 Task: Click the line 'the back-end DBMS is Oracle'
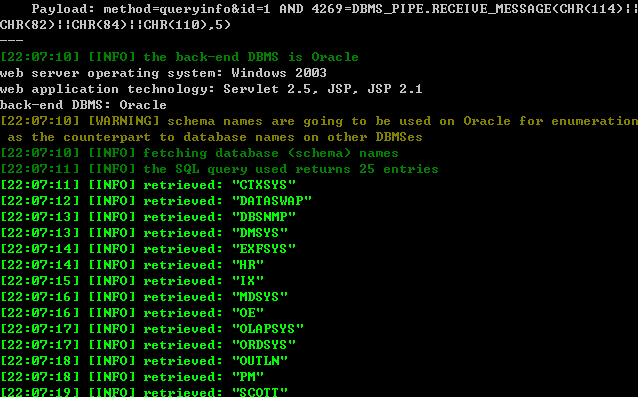(x=179, y=57)
